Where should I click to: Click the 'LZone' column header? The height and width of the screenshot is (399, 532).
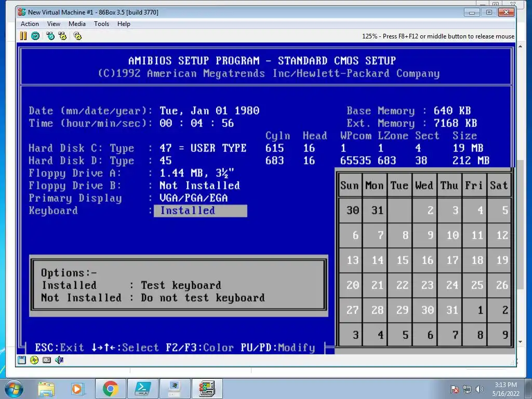393,136
